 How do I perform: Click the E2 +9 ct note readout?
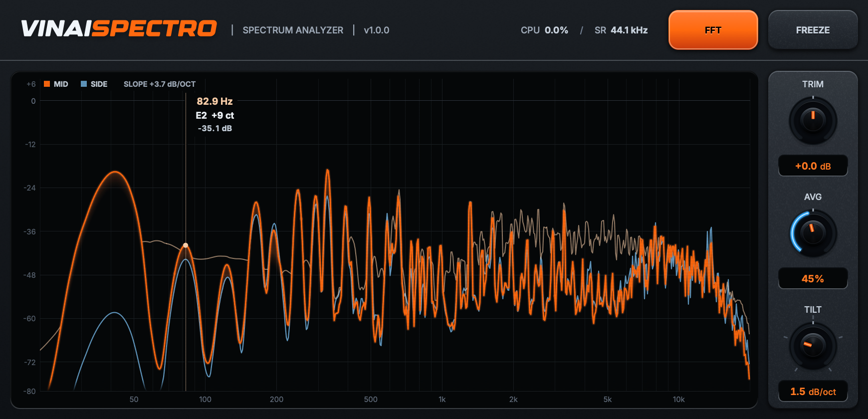(215, 115)
